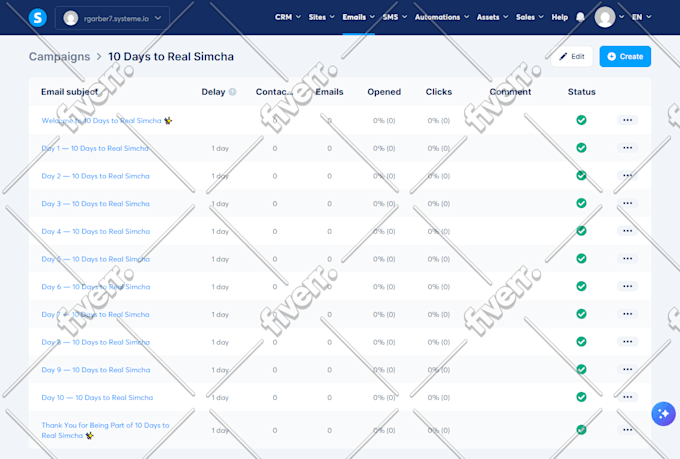Open the Thank You for Being Part email
Image resolution: width=680 pixels, height=459 pixels.
click(105, 430)
